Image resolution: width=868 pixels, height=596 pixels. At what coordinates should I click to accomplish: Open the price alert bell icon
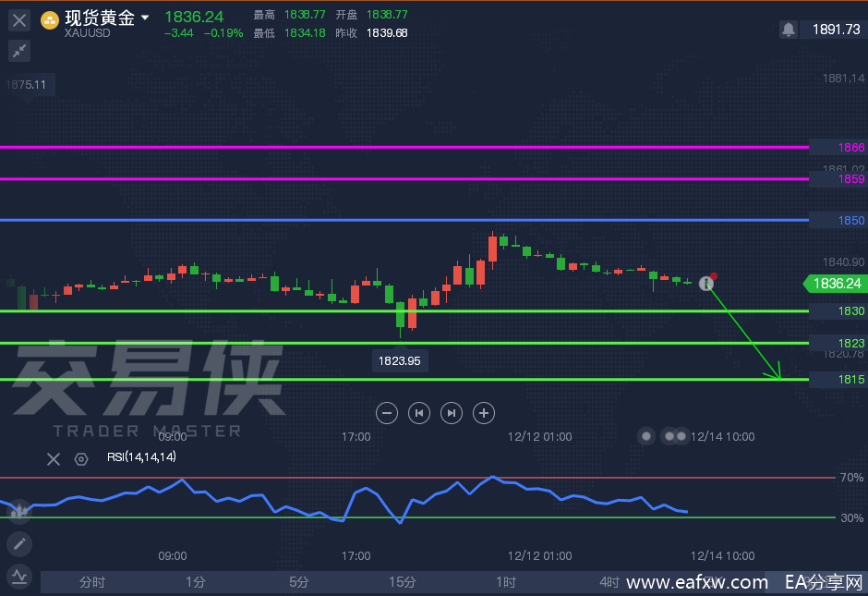788,30
